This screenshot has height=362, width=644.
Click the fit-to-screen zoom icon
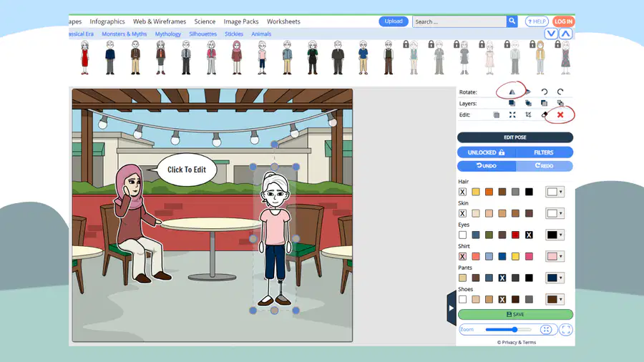tap(546, 329)
